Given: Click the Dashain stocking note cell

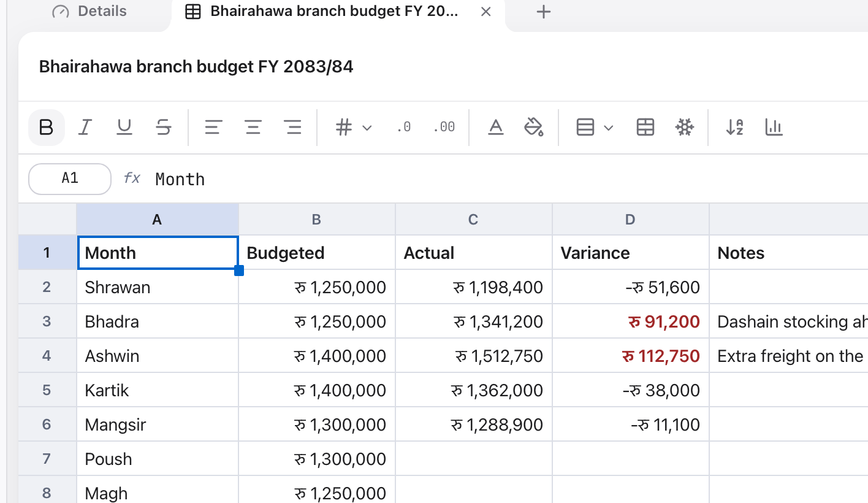Looking at the screenshot, I should (789, 321).
